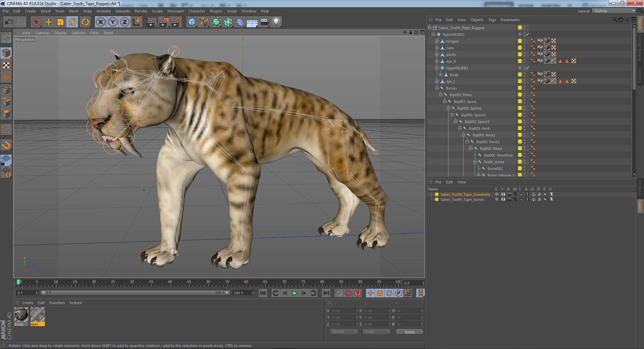Image resolution: width=644 pixels, height=349 pixels.
Task: Select the Move tool in top toolbar
Action: click(x=48, y=22)
